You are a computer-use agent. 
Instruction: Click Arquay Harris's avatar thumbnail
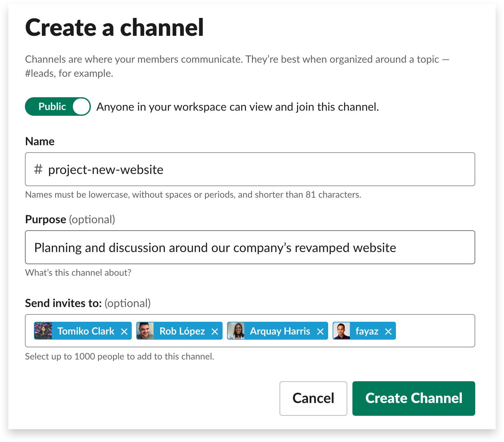236,331
